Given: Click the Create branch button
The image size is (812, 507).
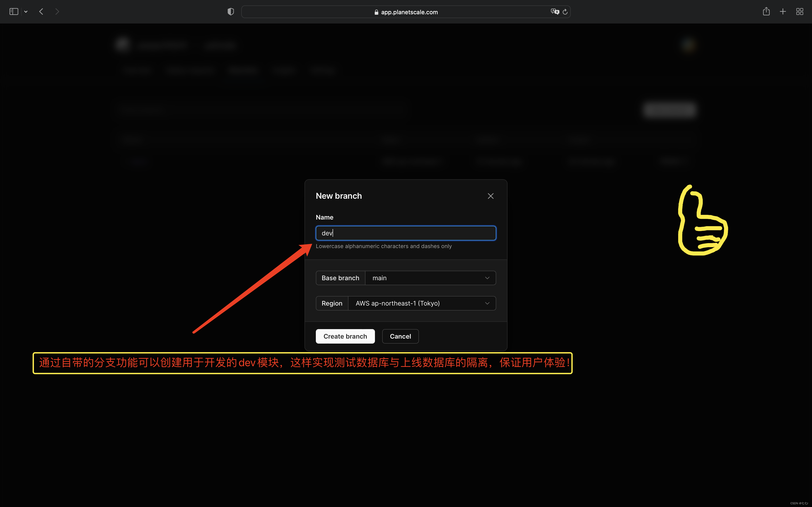Looking at the screenshot, I should [346, 336].
